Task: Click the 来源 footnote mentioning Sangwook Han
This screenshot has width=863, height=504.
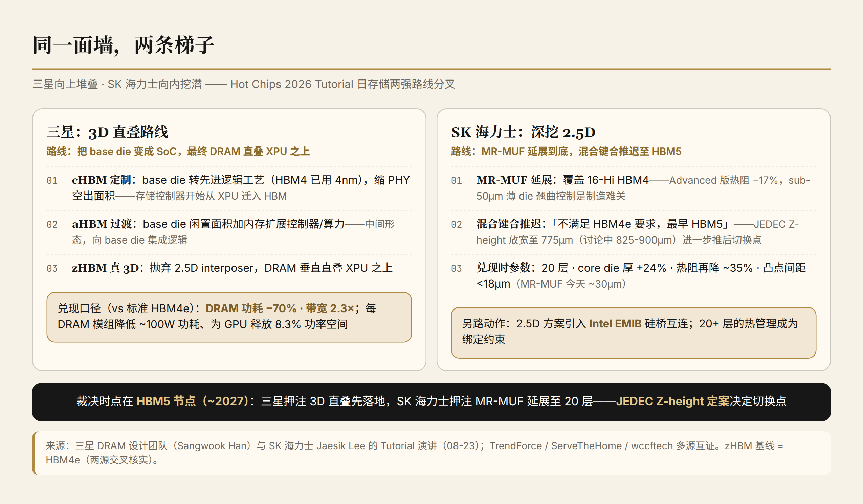Action: click(431, 453)
